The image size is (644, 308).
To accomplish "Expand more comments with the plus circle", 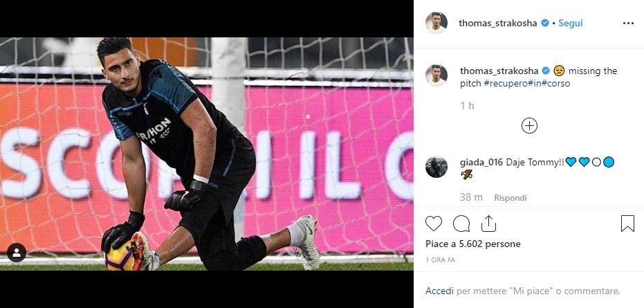I will coord(529,125).
